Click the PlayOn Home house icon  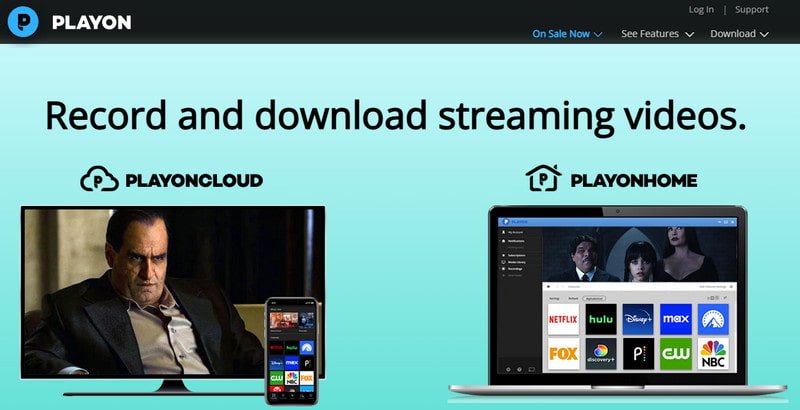tap(543, 178)
